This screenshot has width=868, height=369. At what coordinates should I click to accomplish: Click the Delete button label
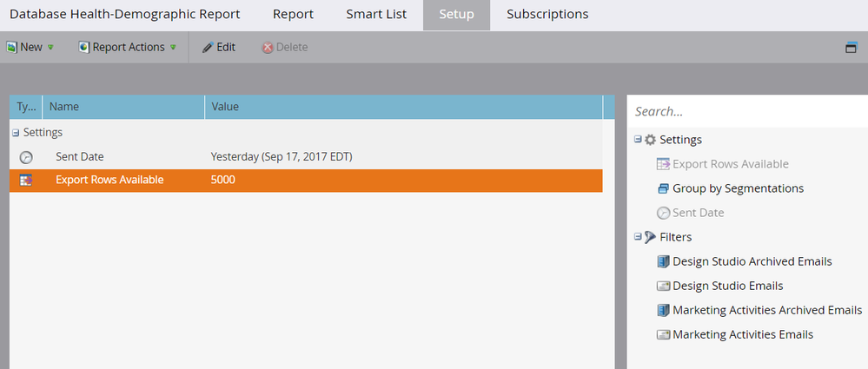point(292,48)
